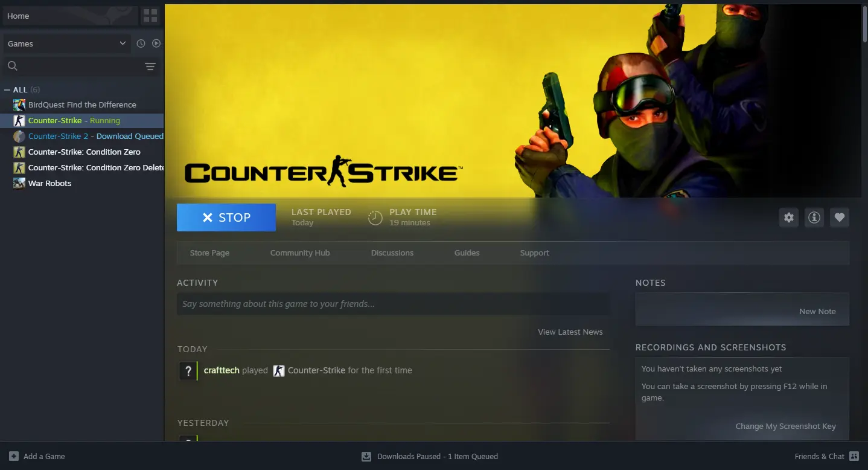The height and width of the screenshot is (470, 868).
Task: Click Change My Screenshot Key
Action: (785, 426)
